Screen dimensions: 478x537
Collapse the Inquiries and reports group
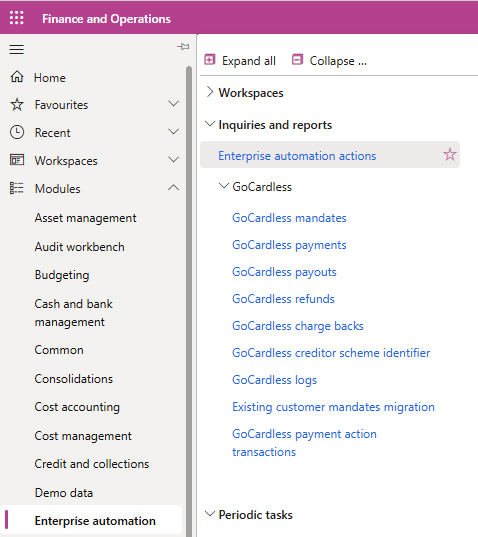pyautogui.click(x=210, y=124)
